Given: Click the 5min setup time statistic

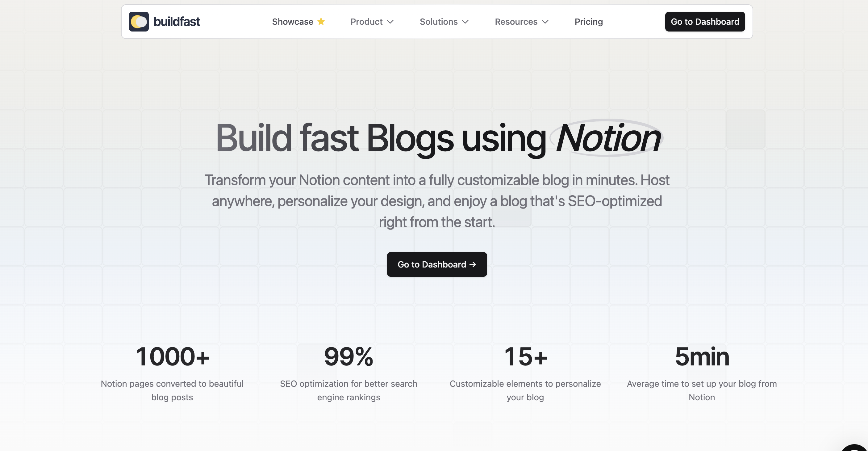Looking at the screenshot, I should (702, 356).
